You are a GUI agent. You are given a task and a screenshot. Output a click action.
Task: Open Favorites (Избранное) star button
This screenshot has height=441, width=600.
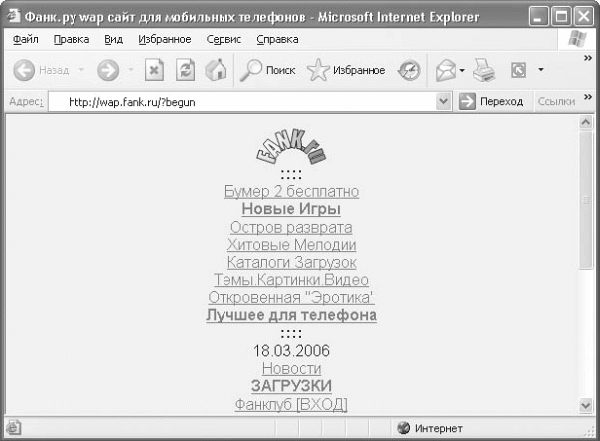tap(346, 70)
